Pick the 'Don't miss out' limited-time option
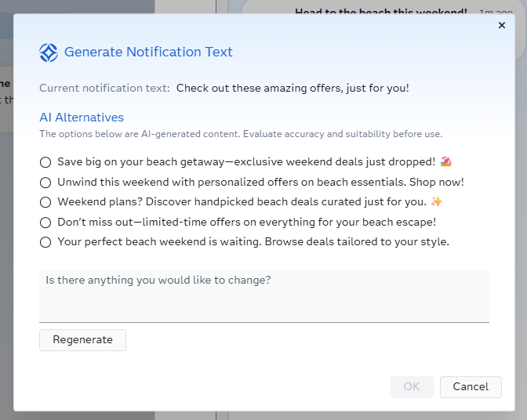 [x=45, y=223]
